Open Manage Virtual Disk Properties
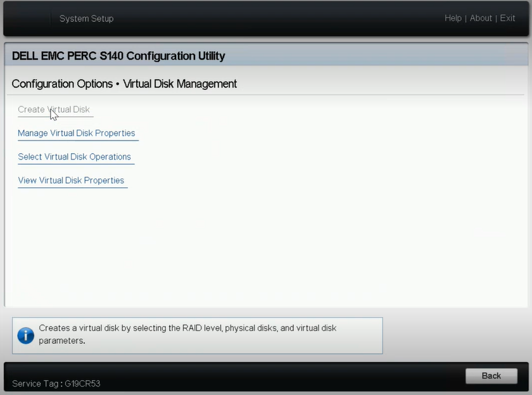 [77, 133]
